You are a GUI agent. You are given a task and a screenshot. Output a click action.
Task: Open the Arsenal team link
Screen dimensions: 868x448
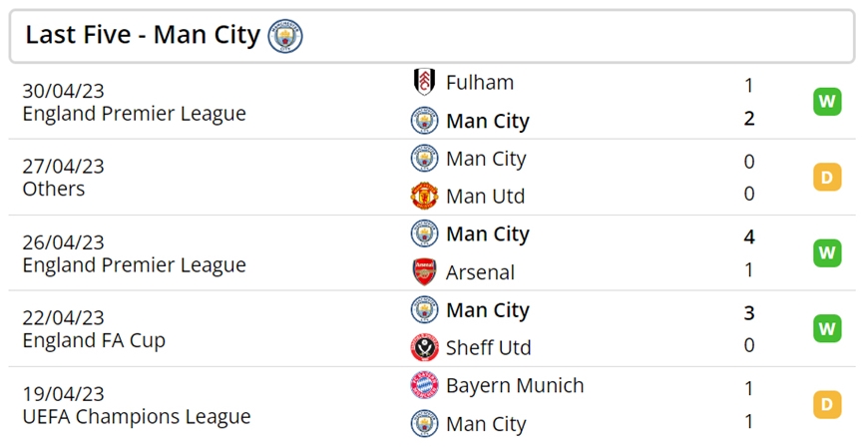coord(481,272)
